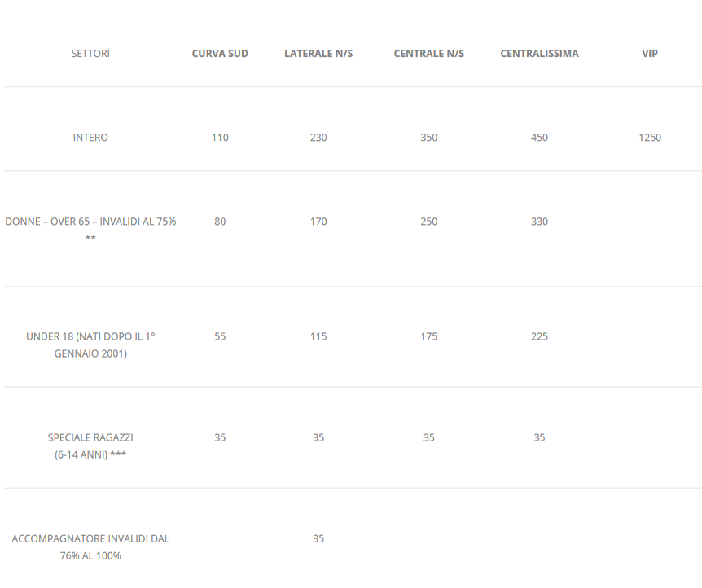Select the VIP column header
Image resolution: width=702 pixels, height=588 pixels.
click(x=650, y=53)
